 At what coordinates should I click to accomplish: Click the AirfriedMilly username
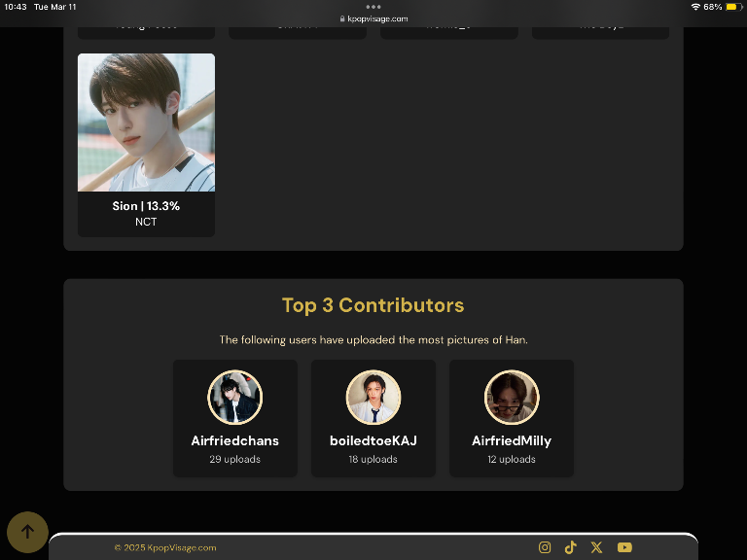pyautogui.click(x=512, y=441)
